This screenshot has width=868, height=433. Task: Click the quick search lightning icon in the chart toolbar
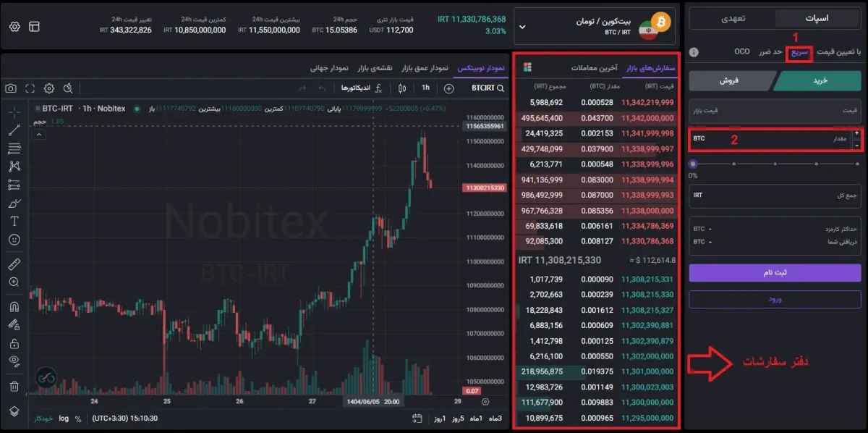[x=68, y=88]
